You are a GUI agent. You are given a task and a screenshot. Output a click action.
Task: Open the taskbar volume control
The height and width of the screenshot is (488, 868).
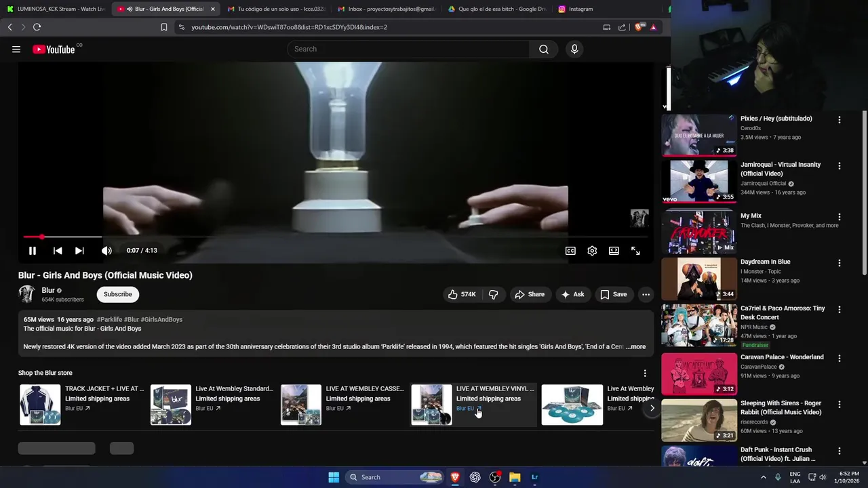pyautogui.click(x=823, y=477)
